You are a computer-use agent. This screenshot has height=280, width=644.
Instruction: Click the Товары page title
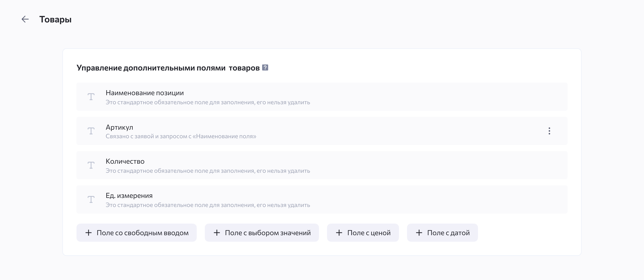[x=55, y=19]
